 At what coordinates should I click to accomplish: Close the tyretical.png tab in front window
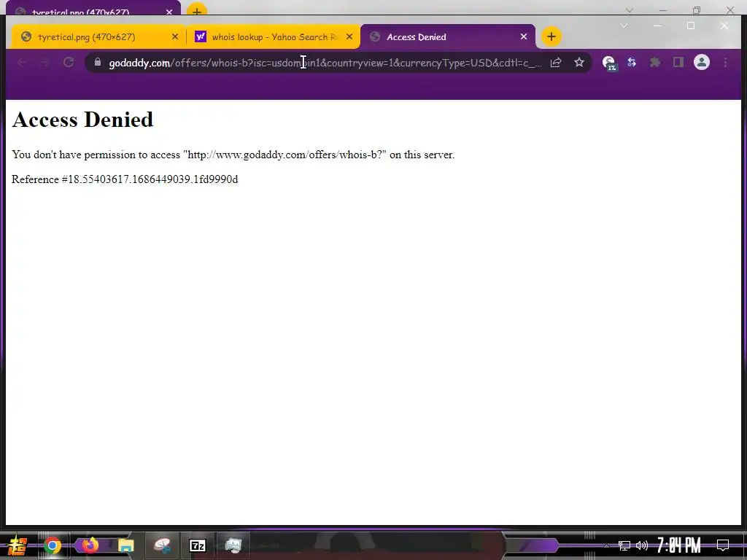pyautogui.click(x=175, y=36)
